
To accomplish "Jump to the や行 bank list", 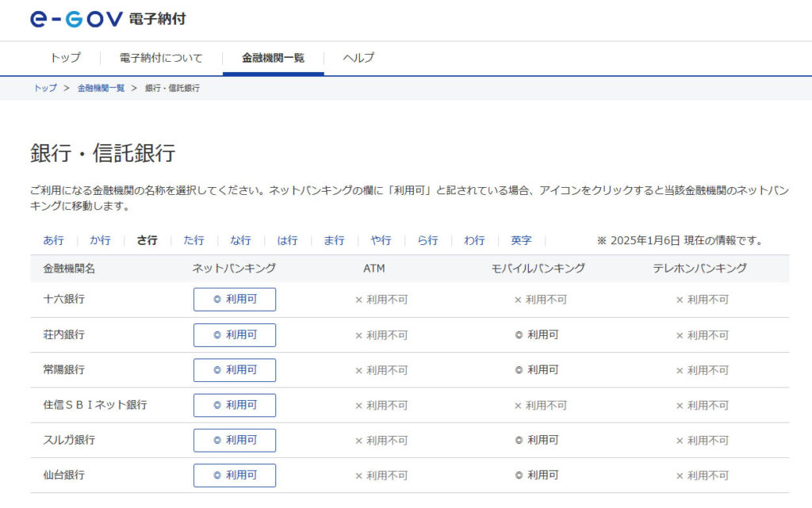I will [x=381, y=241].
